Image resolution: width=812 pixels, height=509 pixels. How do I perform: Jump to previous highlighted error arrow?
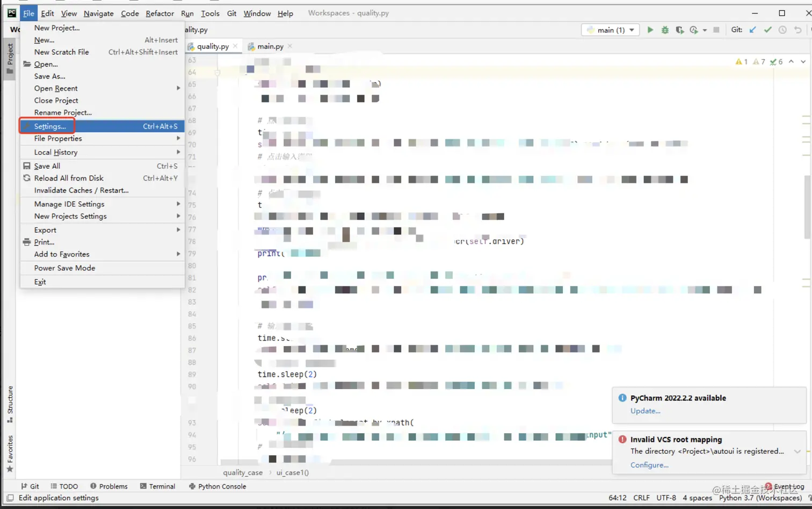click(791, 62)
